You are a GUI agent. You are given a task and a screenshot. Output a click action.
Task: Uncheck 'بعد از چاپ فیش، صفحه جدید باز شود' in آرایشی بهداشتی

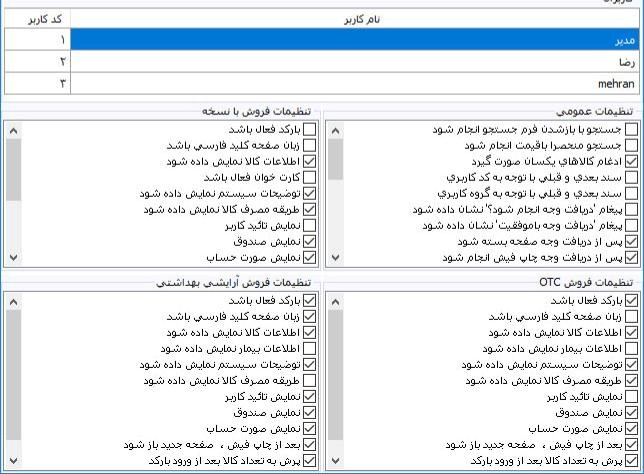tap(309, 445)
